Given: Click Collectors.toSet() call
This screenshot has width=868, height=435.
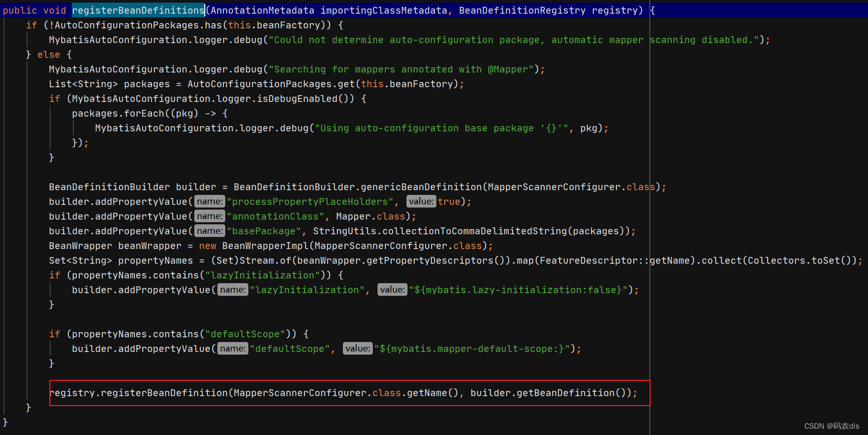Looking at the screenshot, I should pos(799,261).
